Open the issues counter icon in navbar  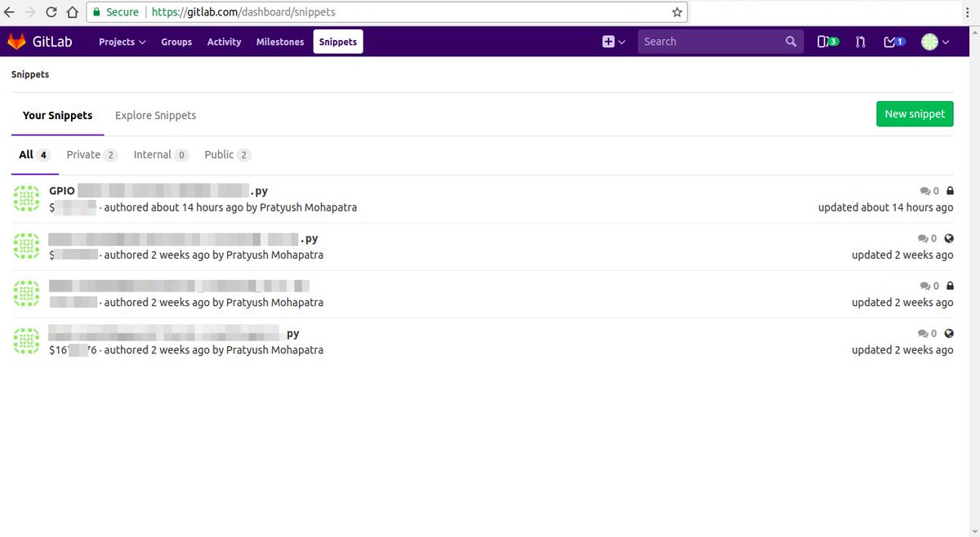(827, 42)
